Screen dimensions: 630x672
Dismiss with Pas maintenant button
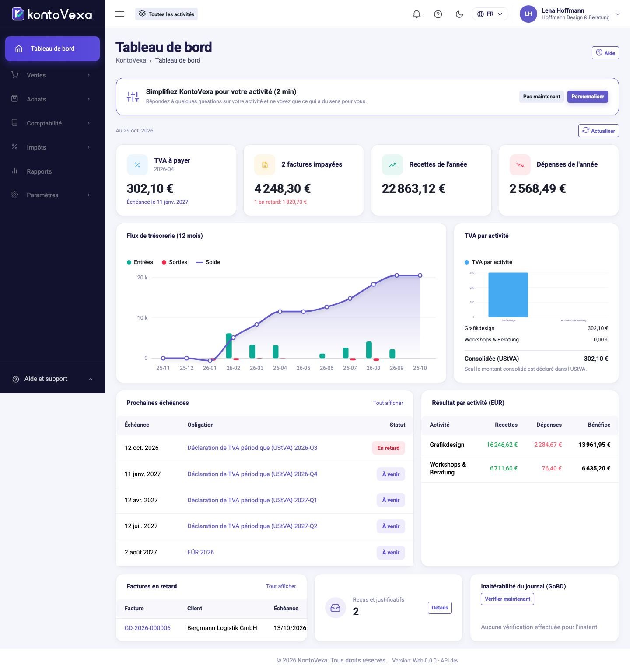[542, 97]
